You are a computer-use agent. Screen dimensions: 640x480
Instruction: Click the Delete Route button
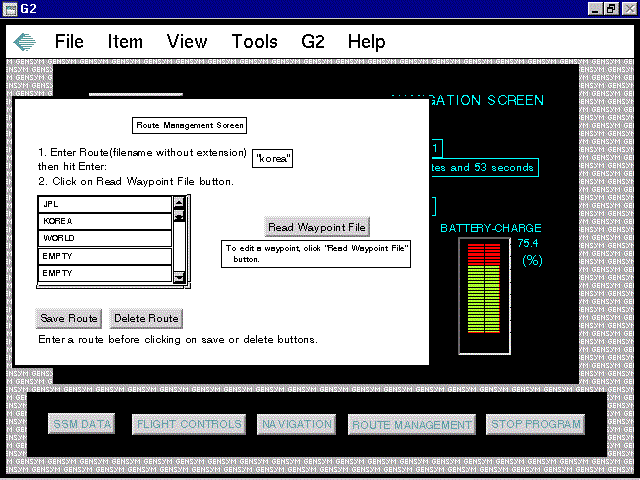click(146, 319)
